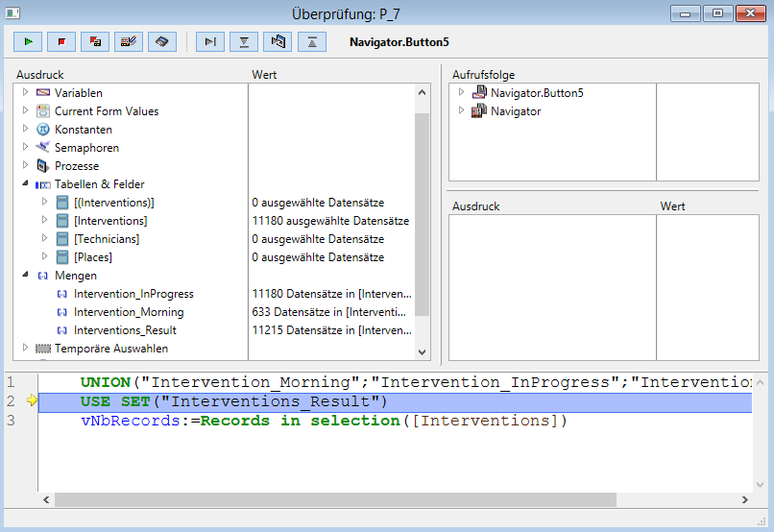
Task: Collapse the Mengen section
Action: coord(26,276)
